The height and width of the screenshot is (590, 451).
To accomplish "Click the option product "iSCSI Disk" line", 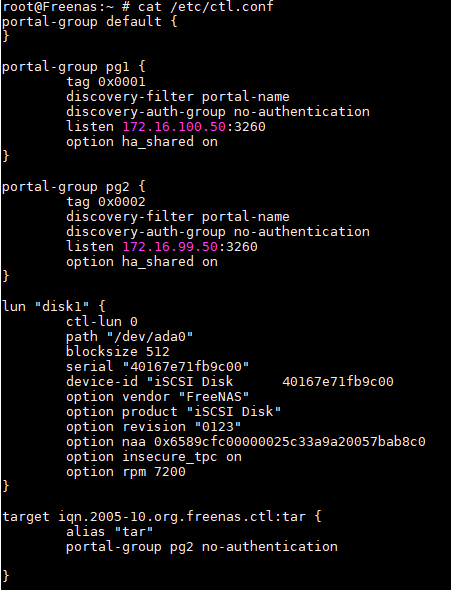I will pyautogui.click(x=173, y=412).
